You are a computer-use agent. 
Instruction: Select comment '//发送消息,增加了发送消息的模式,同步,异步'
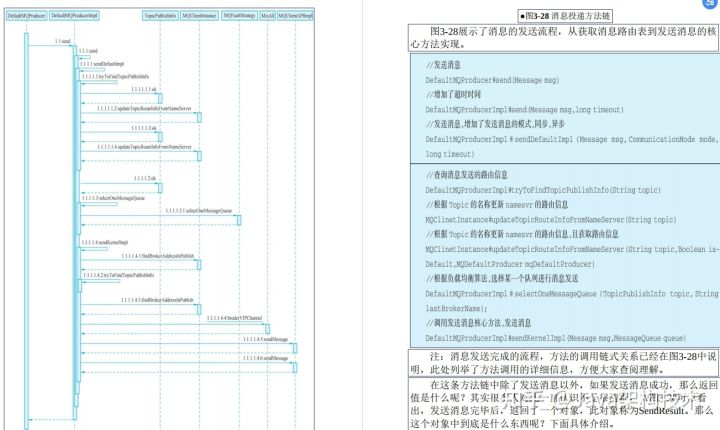tap(495, 124)
